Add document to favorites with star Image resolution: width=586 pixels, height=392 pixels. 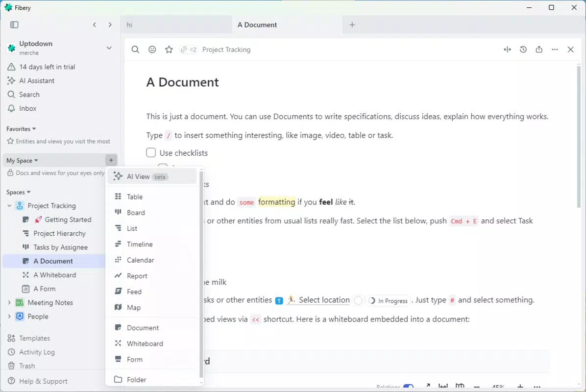tap(169, 49)
